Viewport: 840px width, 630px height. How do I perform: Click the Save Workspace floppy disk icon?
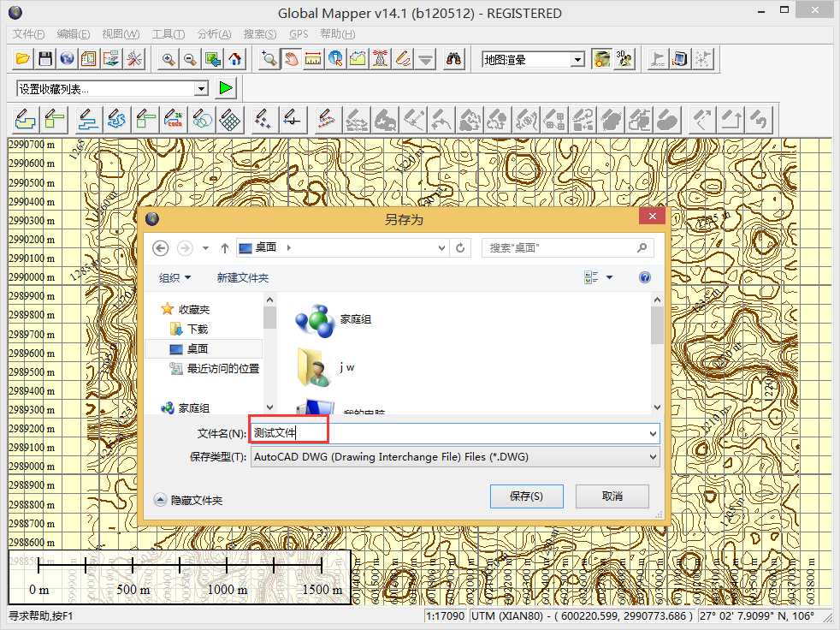[45, 59]
